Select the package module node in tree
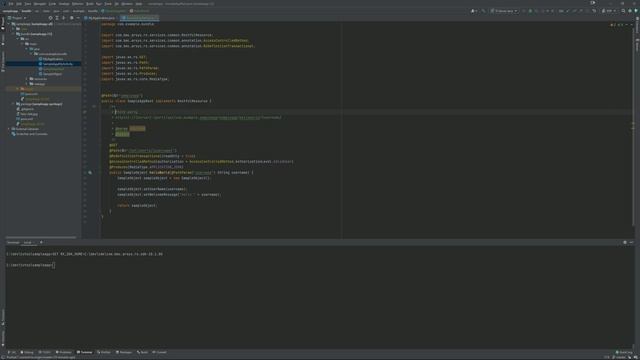Viewport: 640px width, 360px height. (39, 104)
